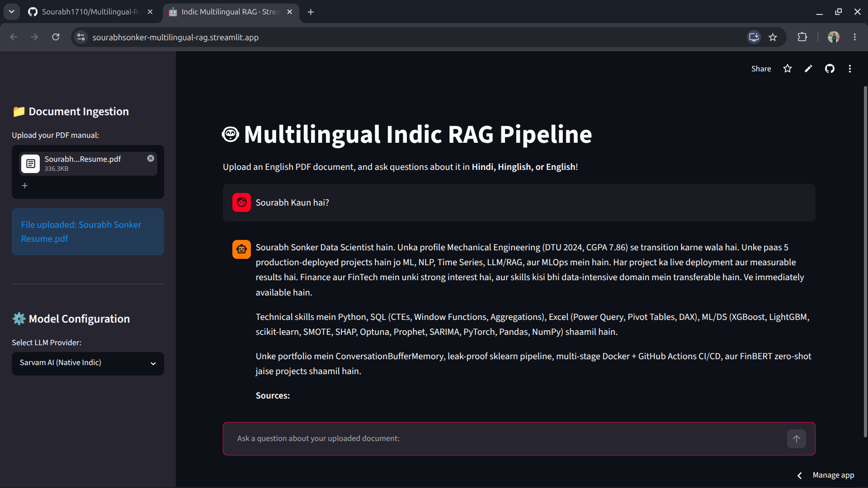This screenshot has width=868, height=488.
Task: Click the address bar URL
Action: pos(175,38)
